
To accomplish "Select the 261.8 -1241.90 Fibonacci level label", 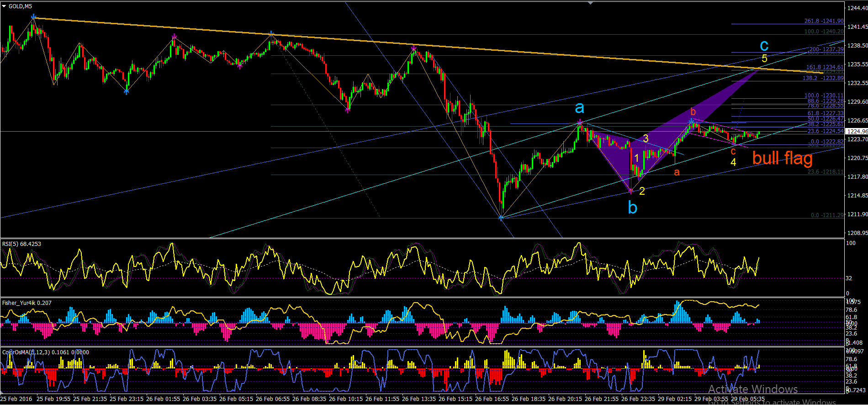I will coord(824,21).
